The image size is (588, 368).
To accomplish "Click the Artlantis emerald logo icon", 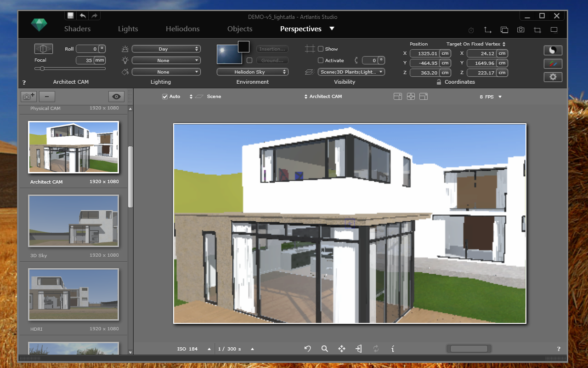I will [x=39, y=24].
